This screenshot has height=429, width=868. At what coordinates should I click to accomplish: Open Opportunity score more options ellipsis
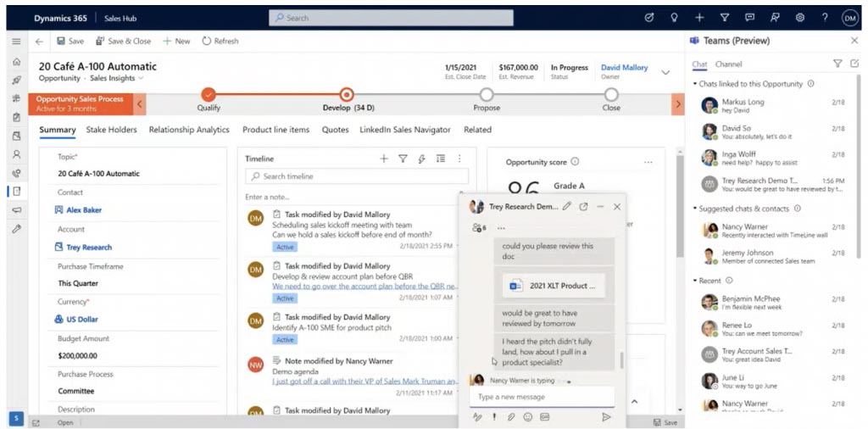coord(648,162)
